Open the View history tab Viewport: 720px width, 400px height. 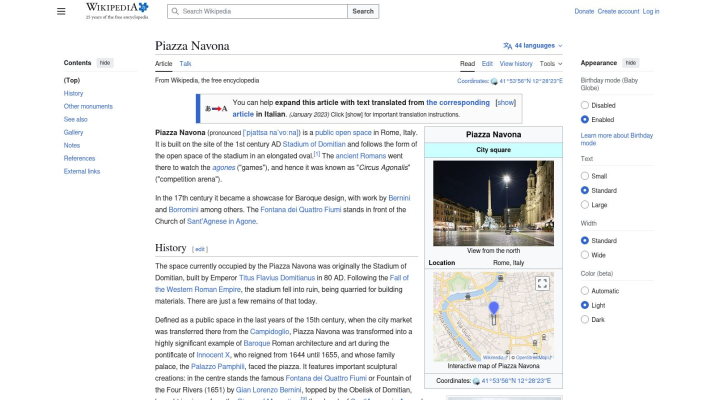click(x=516, y=64)
